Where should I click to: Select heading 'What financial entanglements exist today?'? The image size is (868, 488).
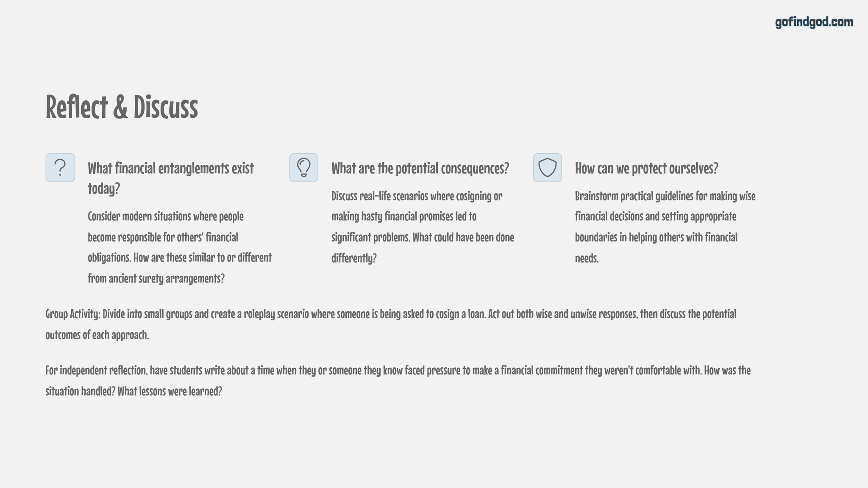[170, 178]
